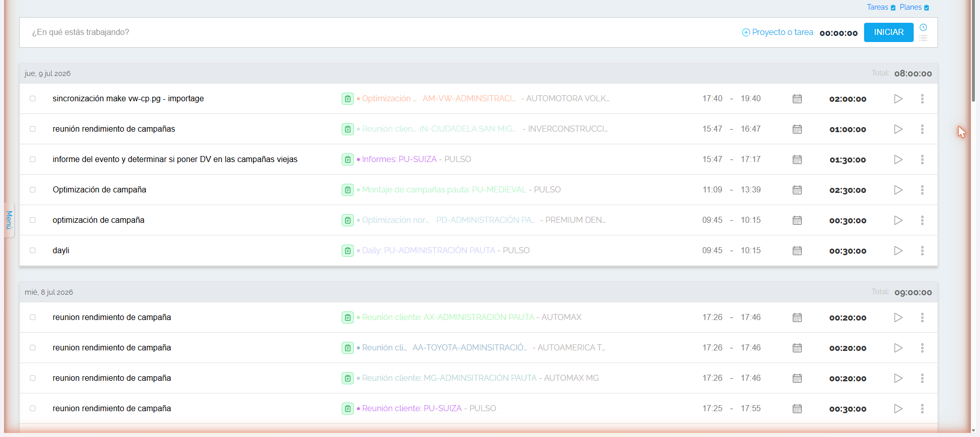Resume timer for dayli entry

(x=898, y=251)
